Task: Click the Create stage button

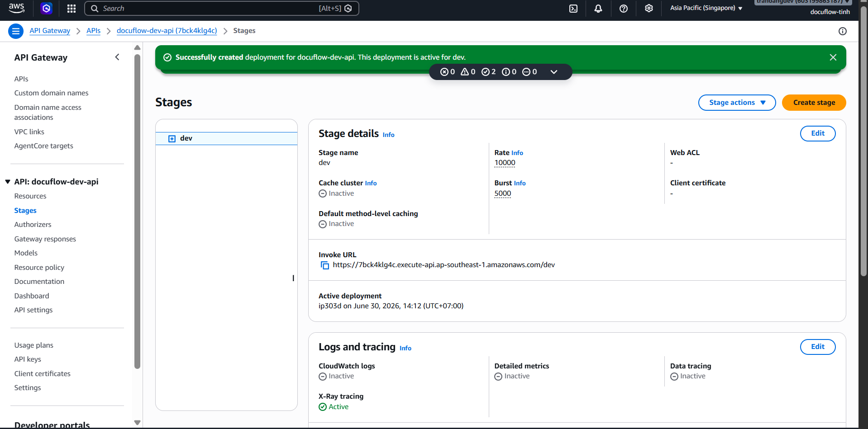Action: [814, 103]
